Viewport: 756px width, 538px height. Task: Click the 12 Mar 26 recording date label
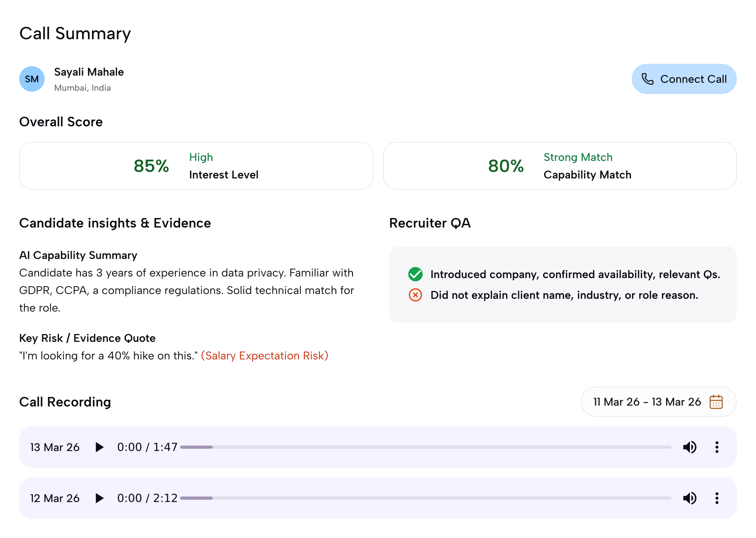tap(55, 498)
